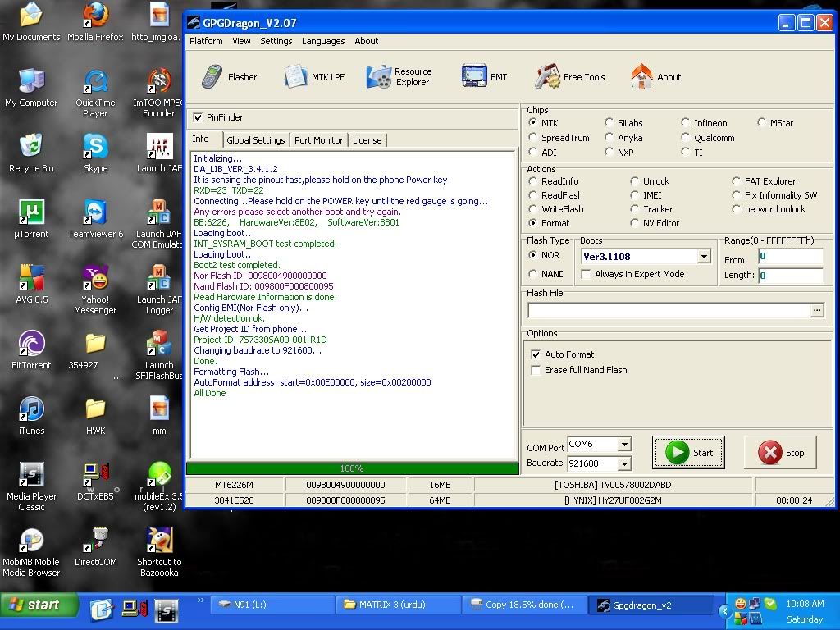Click the Range From input field
Viewport: 840px width, 630px height.
tap(791, 256)
